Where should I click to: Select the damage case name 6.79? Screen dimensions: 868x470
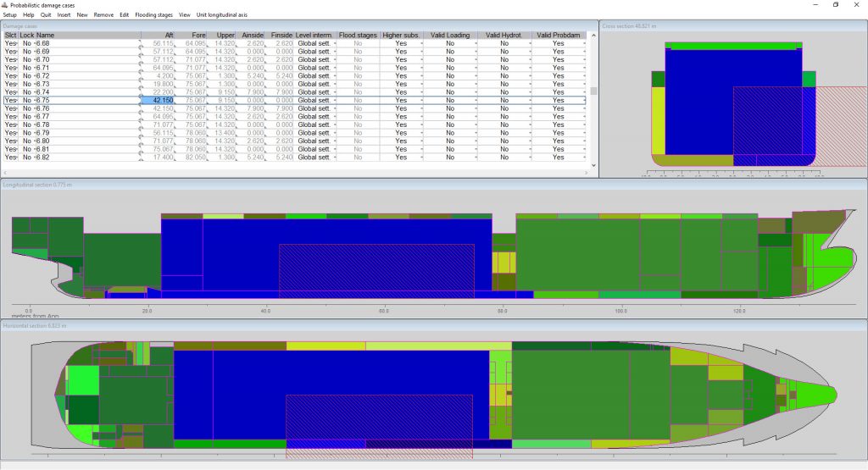[x=42, y=133]
